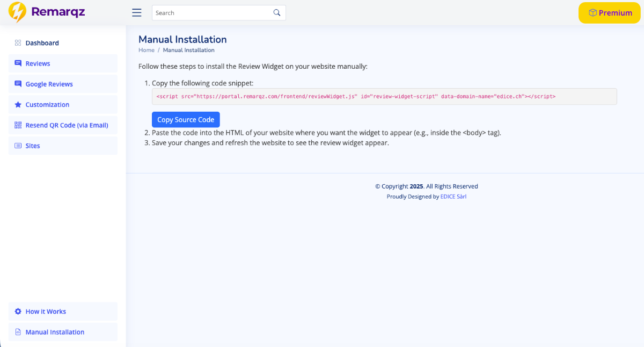Follow the Home breadcrumb link
The height and width of the screenshot is (347, 644).
(146, 50)
